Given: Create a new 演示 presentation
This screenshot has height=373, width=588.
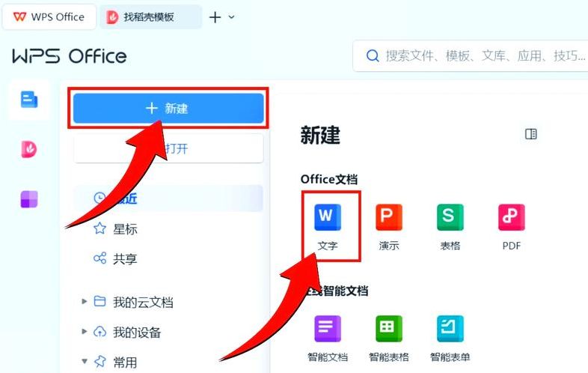Looking at the screenshot, I should click(x=389, y=227).
